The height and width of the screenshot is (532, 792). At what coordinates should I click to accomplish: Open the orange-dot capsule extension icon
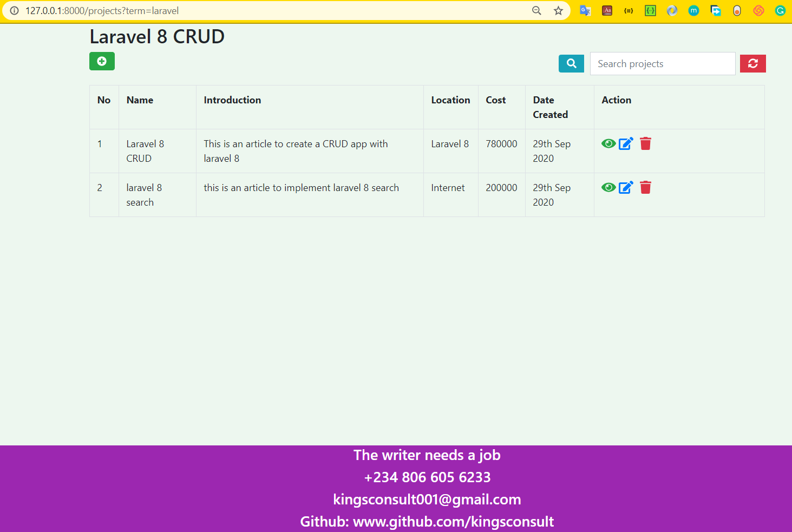(x=737, y=10)
